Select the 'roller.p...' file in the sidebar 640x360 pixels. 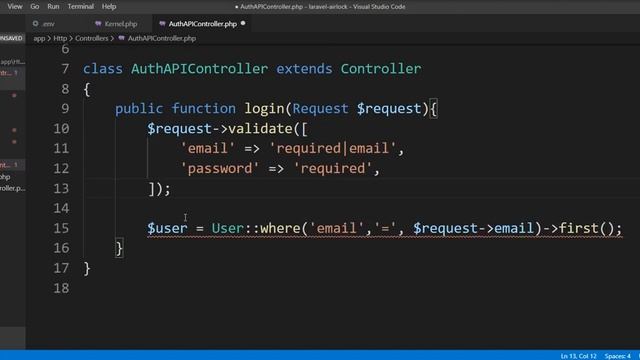tap(13, 188)
